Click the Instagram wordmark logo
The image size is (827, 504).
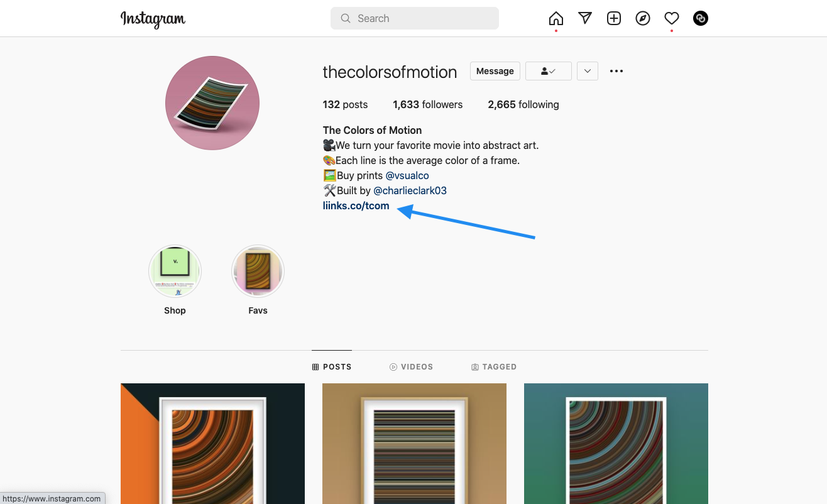pyautogui.click(x=153, y=19)
